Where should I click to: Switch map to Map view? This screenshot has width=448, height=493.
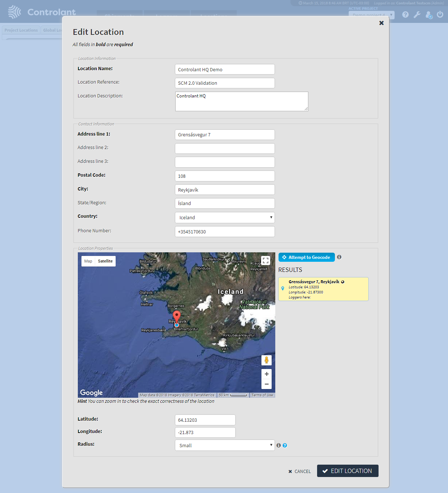click(88, 261)
